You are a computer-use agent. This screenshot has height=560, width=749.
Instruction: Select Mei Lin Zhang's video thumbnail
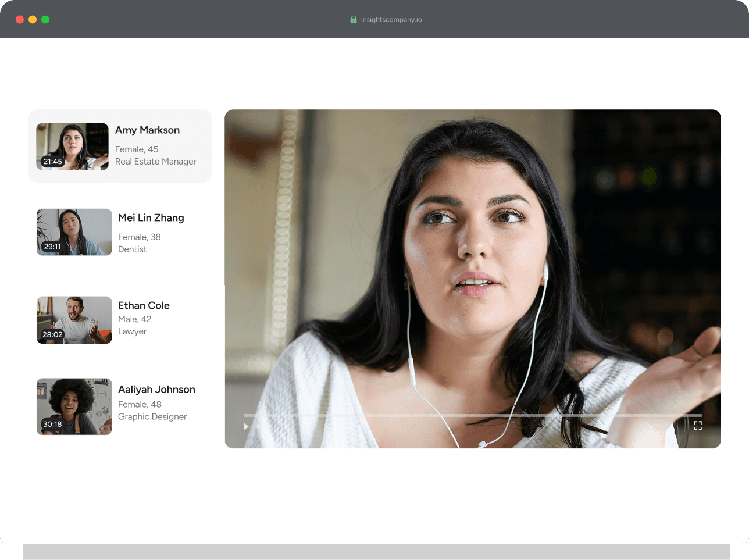[74, 232]
